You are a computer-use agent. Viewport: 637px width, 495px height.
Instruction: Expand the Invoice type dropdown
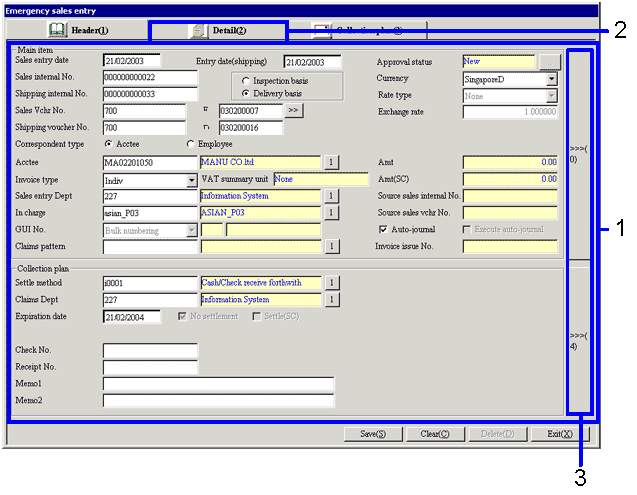[191, 180]
